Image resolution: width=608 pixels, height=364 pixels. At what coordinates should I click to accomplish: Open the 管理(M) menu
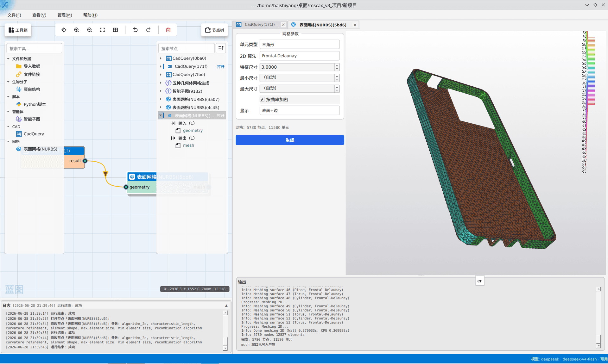click(65, 15)
